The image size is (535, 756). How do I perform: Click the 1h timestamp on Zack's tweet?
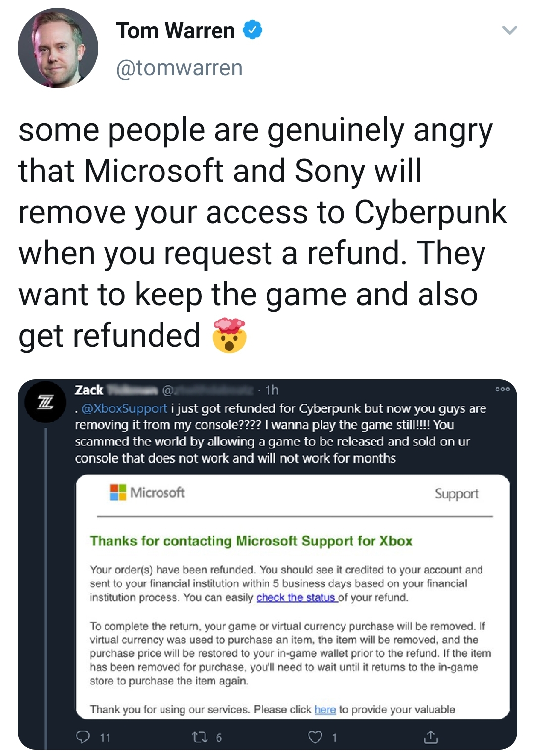pos(272,390)
